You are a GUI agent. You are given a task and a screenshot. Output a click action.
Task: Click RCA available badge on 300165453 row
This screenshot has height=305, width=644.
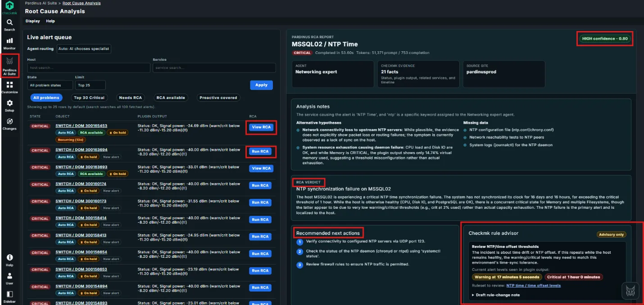coord(91,133)
